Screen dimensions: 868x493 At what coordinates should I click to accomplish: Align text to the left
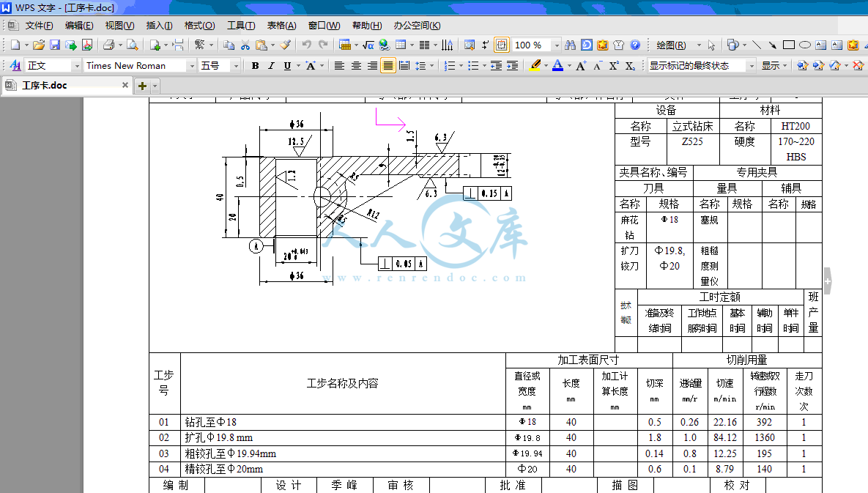(339, 65)
